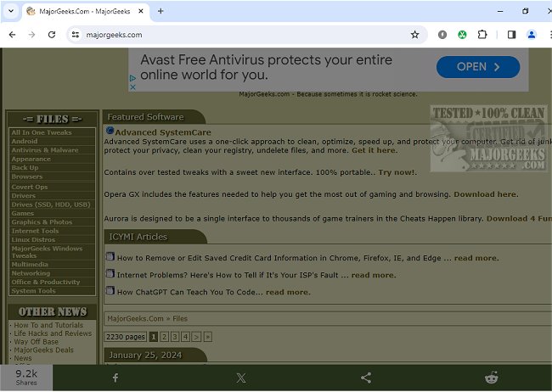Click the OPEN button in Avast ad

click(478, 67)
